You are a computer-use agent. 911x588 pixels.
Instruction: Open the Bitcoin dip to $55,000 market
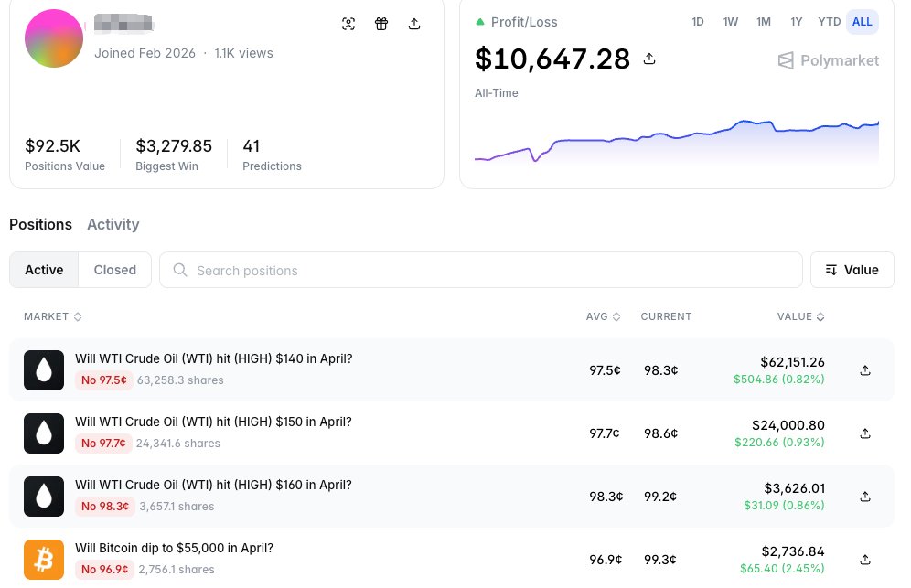pos(175,548)
